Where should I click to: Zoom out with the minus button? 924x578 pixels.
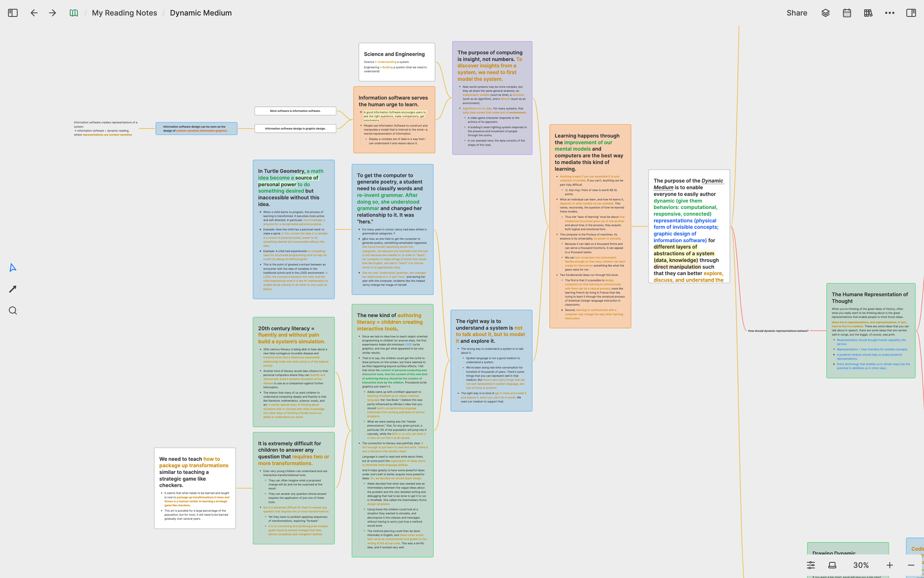(911, 565)
